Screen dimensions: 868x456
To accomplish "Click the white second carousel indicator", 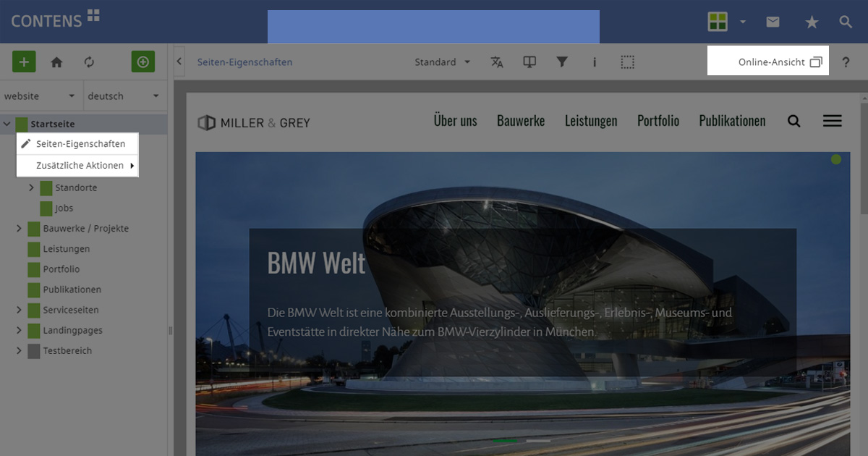I will coord(538,440).
